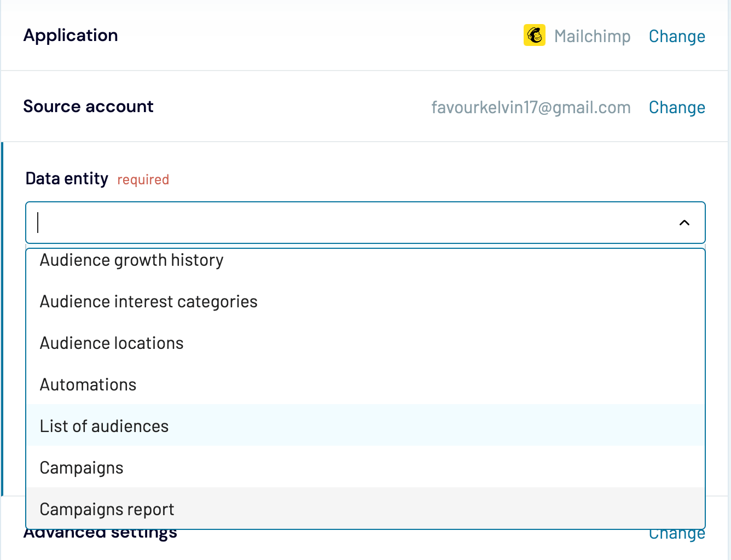Viewport: 731px width, 560px height.
Task: Click the Application section header
Action: pos(71,35)
